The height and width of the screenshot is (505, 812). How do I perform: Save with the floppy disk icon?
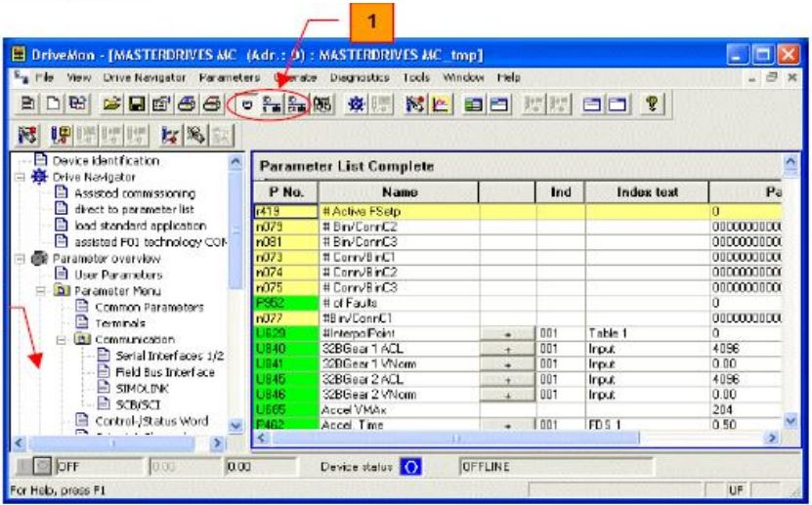(x=136, y=104)
